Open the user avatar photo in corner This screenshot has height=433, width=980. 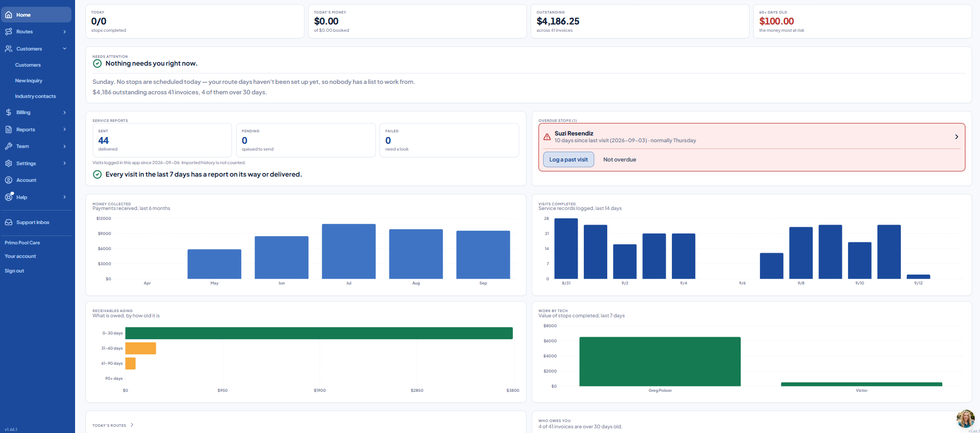[x=965, y=418]
